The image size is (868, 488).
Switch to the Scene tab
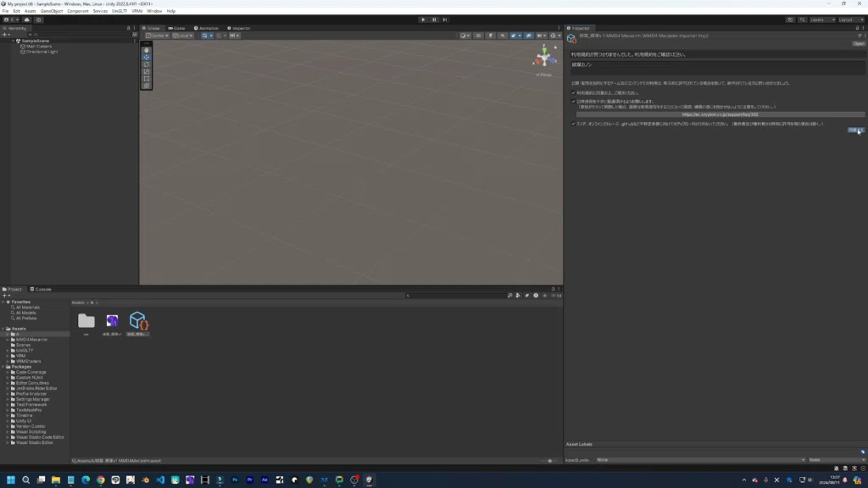point(151,28)
